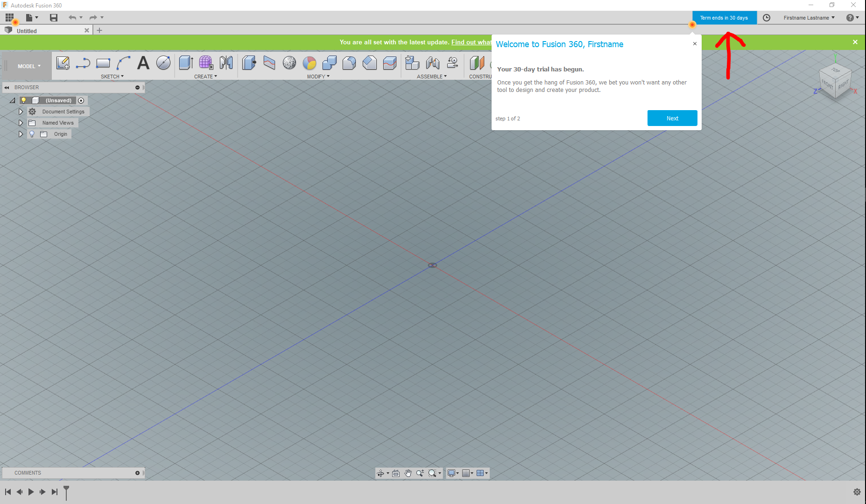The width and height of the screenshot is (866, 504).
Task: Expand the Document Settings tree node
Action: click(x=21, y=112)
